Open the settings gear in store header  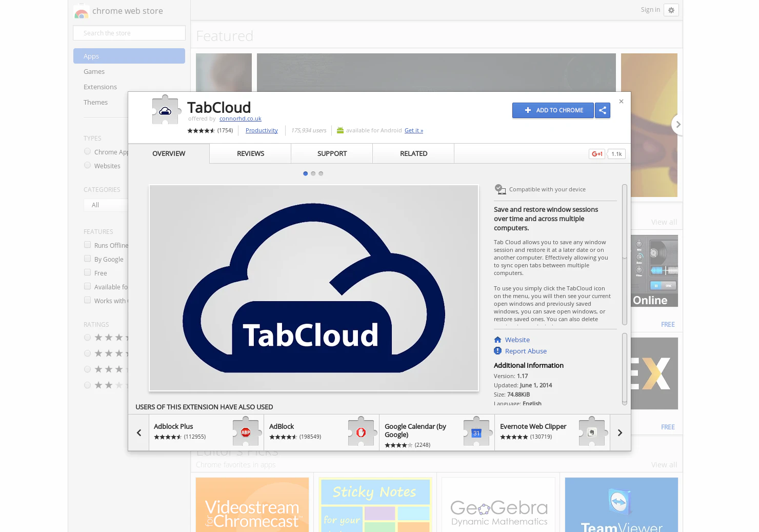671,10
